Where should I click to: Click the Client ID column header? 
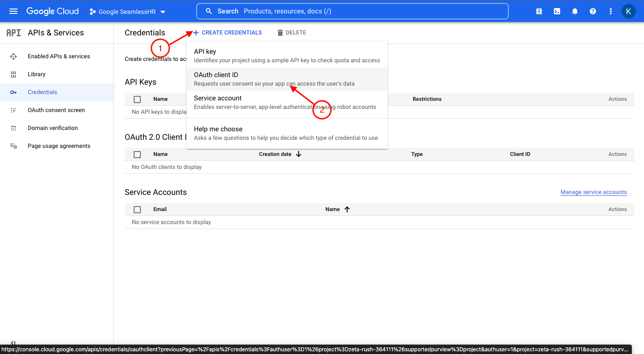pyautogui.click(x=520, y=154)
